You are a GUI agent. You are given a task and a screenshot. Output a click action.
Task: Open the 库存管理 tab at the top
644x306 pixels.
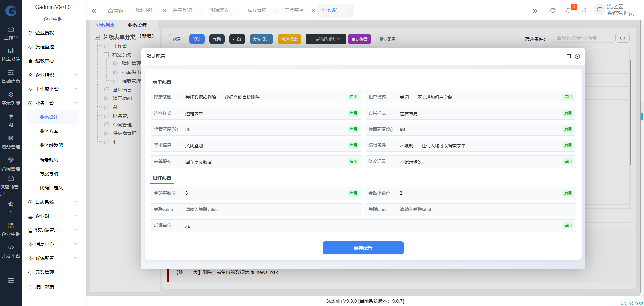tap(257, 10)
